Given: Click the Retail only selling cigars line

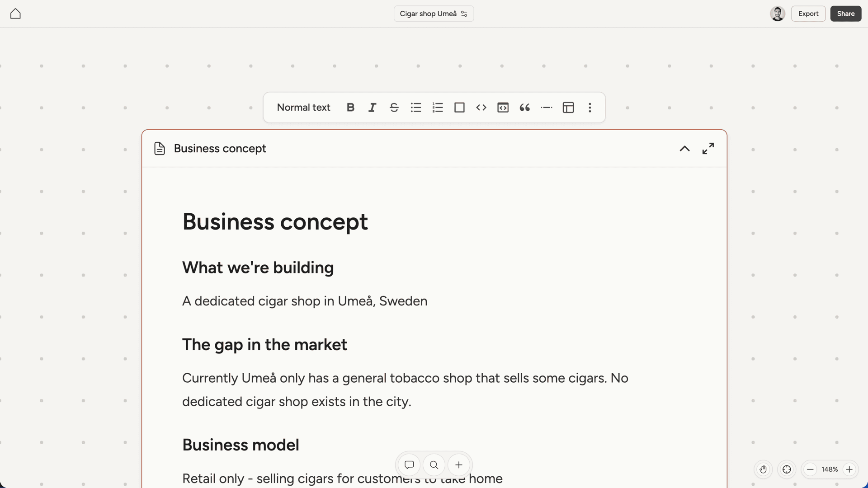Looking at the screenshot, I should (342, 479).
